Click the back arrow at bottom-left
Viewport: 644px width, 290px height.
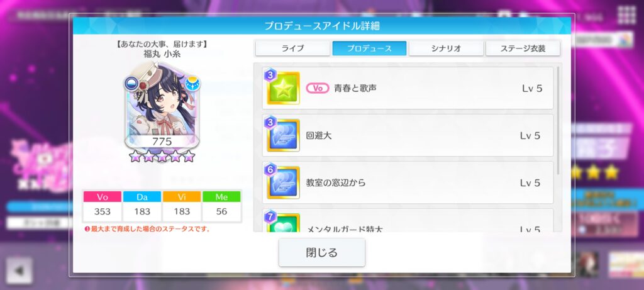pyautogui.click(x=19, y=270)
